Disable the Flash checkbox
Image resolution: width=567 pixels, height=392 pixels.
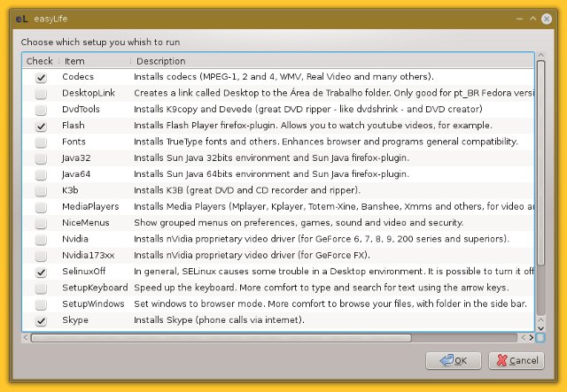(41, 127)
